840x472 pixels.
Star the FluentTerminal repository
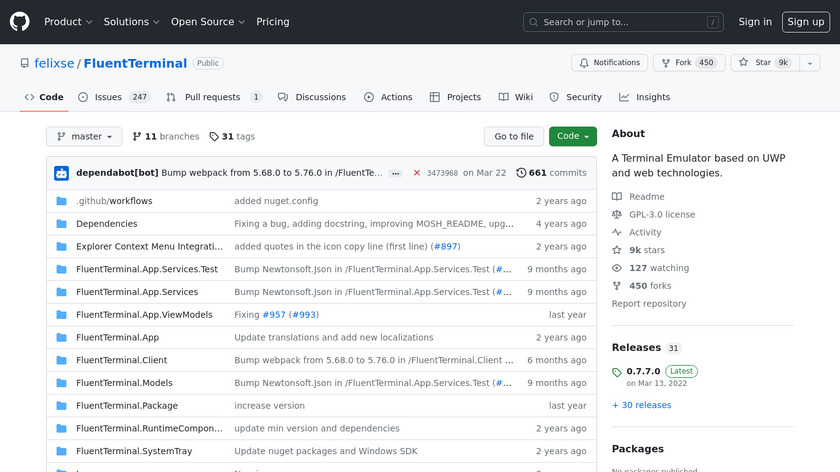pos(765,63)
